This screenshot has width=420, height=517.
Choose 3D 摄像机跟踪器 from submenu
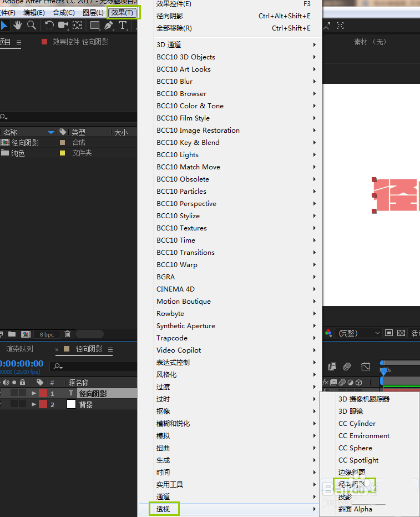click(369, 399)
